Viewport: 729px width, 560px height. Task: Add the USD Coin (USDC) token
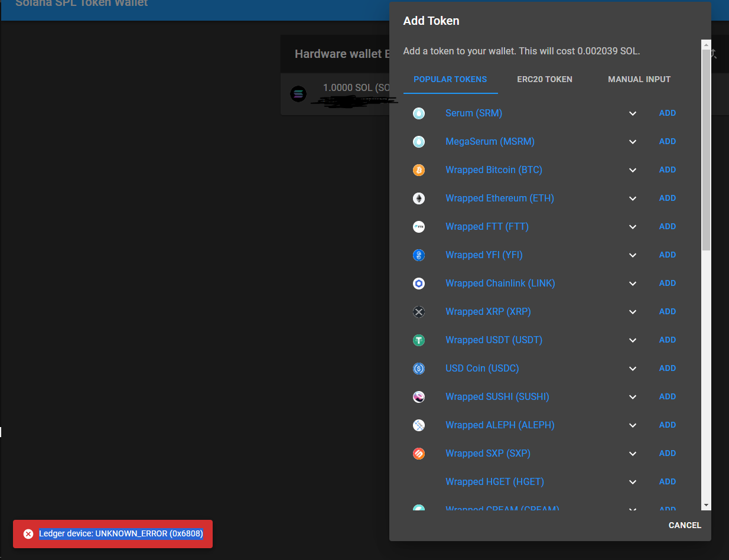click(x=668, y=368)
